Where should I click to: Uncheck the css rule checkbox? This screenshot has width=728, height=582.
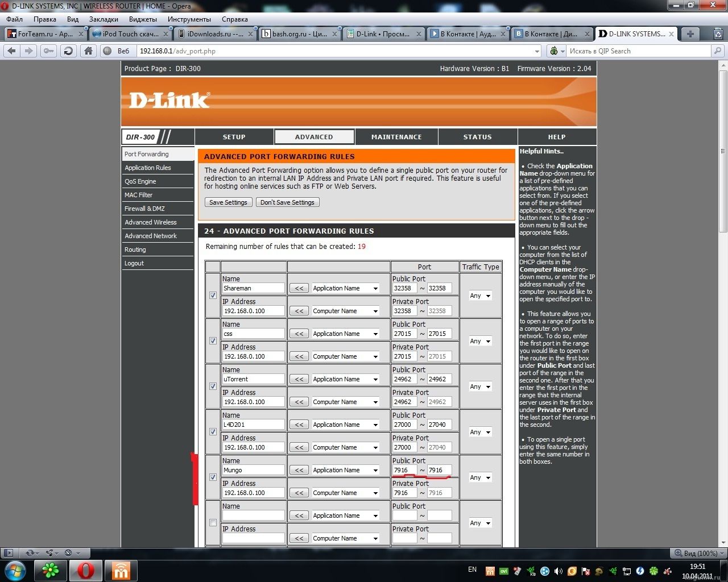pyautogui.click(x=213, y=341)
